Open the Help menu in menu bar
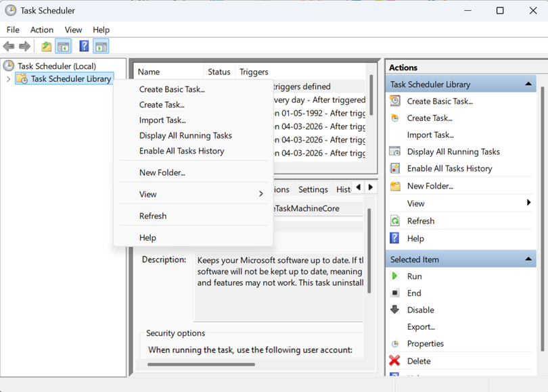 point(101,30)
